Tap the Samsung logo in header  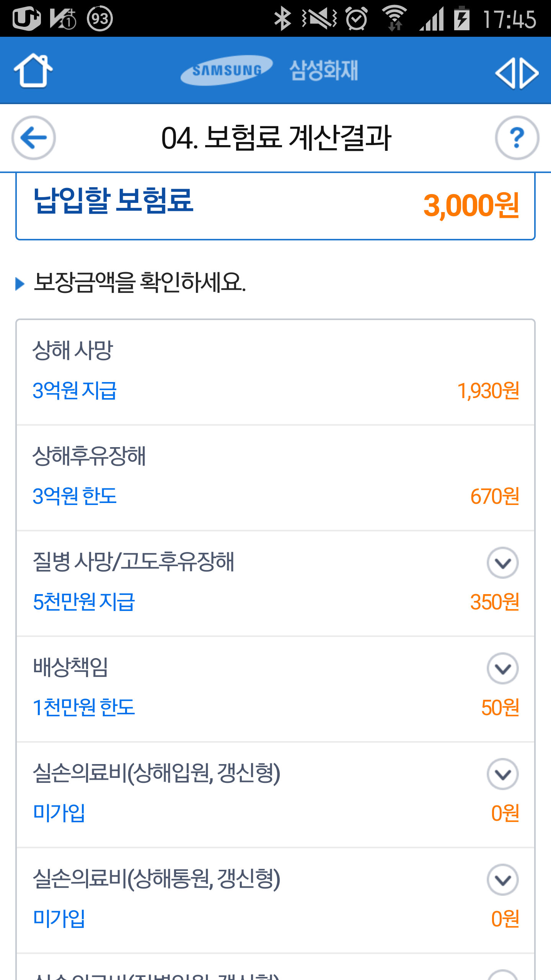click(227, 70)
